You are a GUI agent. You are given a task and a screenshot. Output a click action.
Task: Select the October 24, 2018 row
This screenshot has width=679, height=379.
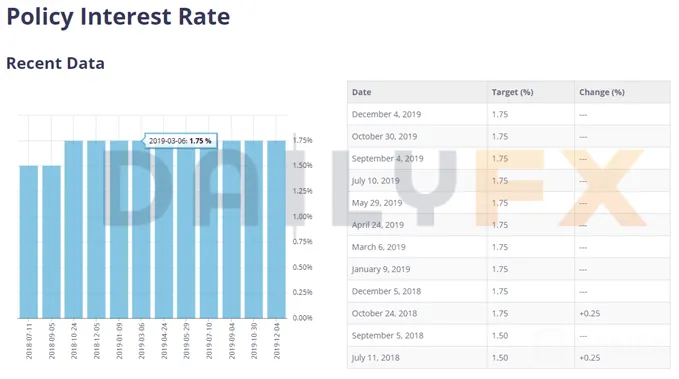509,313
